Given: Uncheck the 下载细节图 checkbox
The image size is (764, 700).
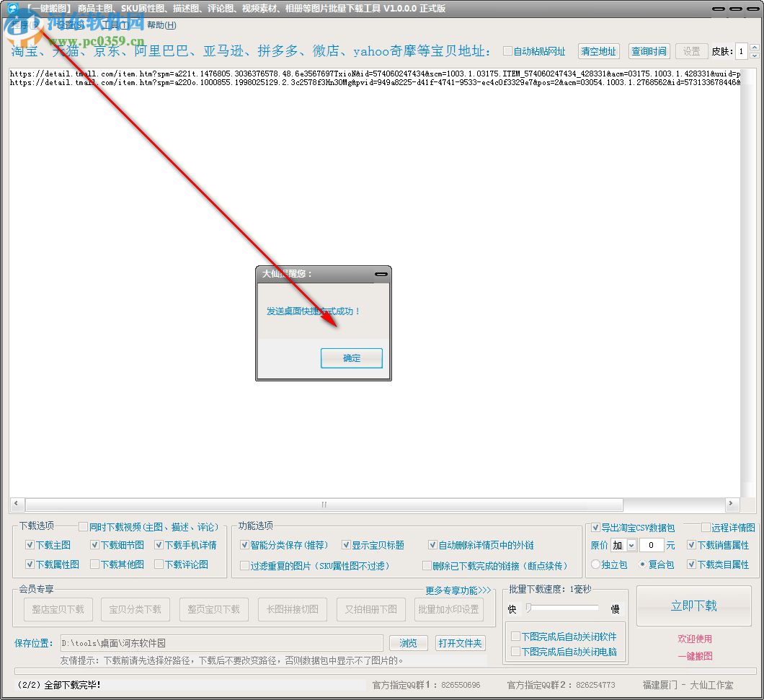Looking at the screenshot, I should point(94,544).
